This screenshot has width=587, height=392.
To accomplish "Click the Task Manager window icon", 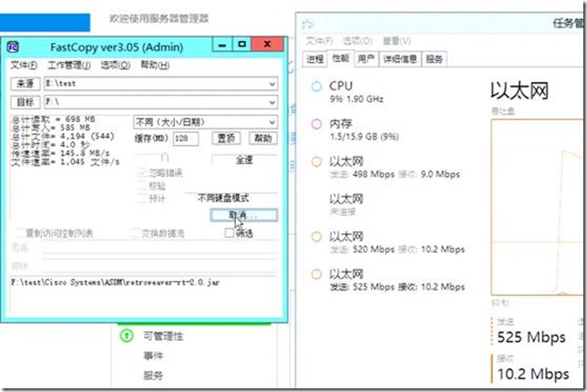I will click(308, 25).
